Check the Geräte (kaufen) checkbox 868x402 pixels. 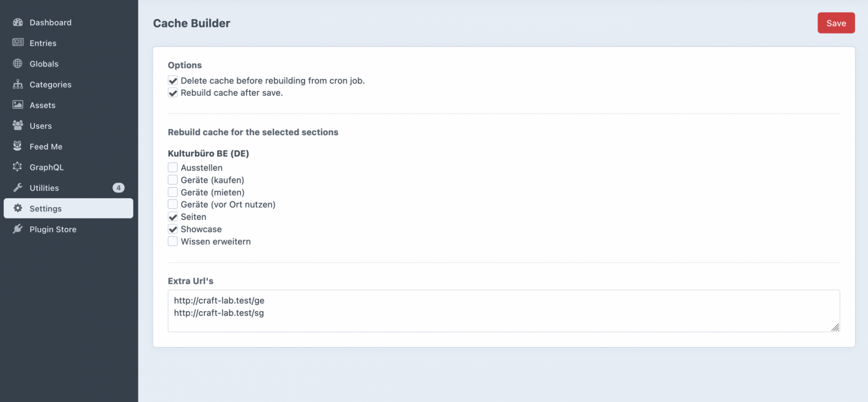173,180
